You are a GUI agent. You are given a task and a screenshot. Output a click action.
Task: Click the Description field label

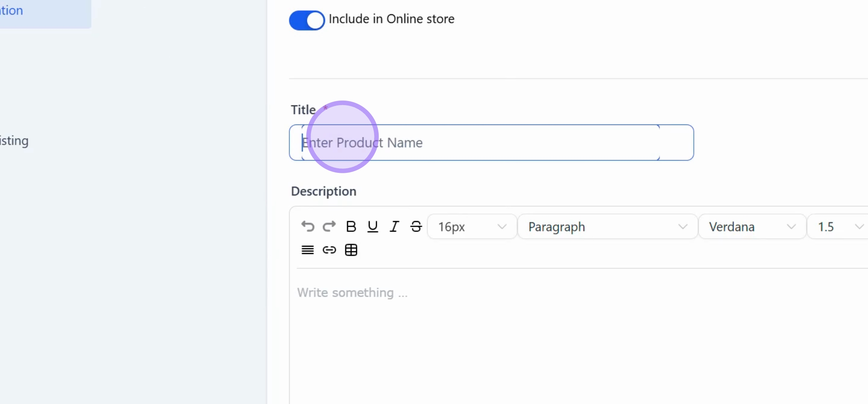(x=324, y=192)
